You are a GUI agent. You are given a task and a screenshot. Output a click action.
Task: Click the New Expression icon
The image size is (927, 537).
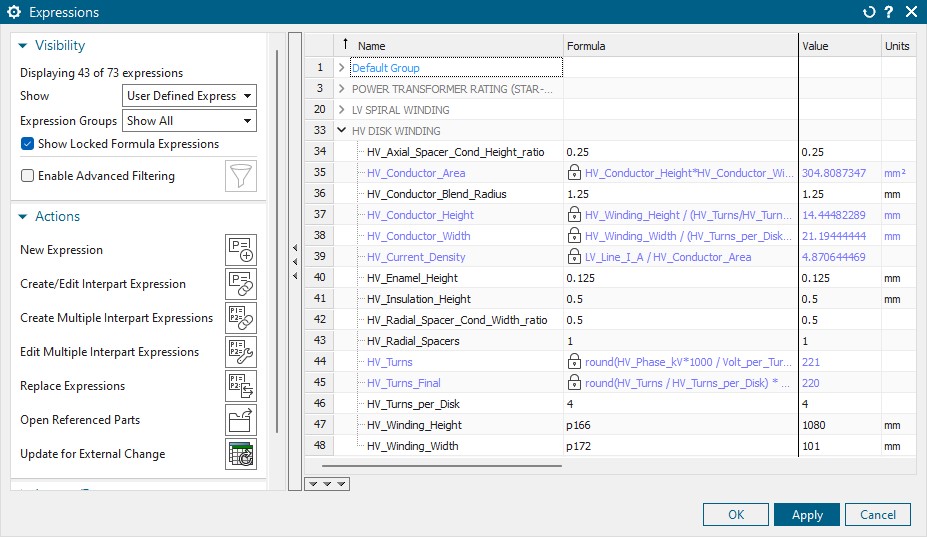pyautogui.click(x=240, y=250)
